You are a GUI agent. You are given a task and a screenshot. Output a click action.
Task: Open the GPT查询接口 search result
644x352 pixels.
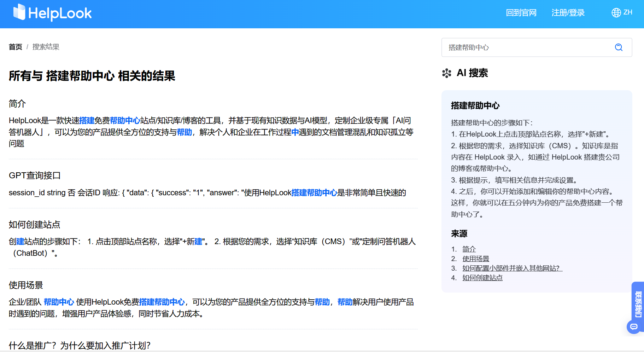pyautogui.click(x=35, y=175)
